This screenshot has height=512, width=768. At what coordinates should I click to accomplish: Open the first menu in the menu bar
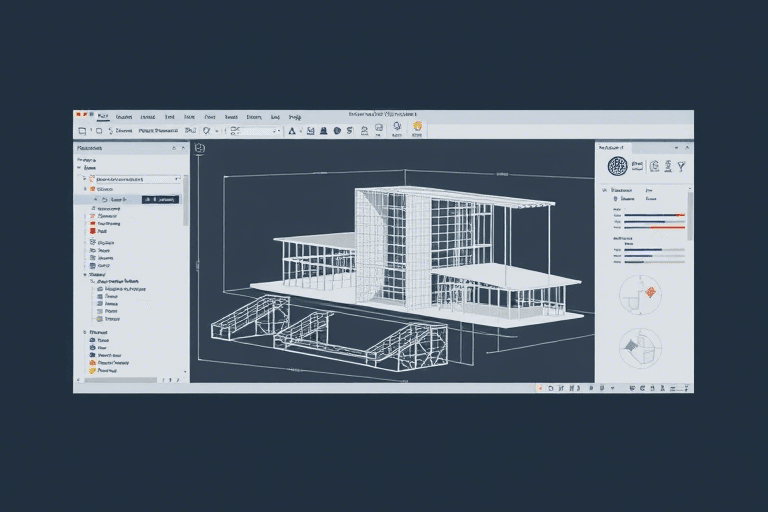point(104,116)
